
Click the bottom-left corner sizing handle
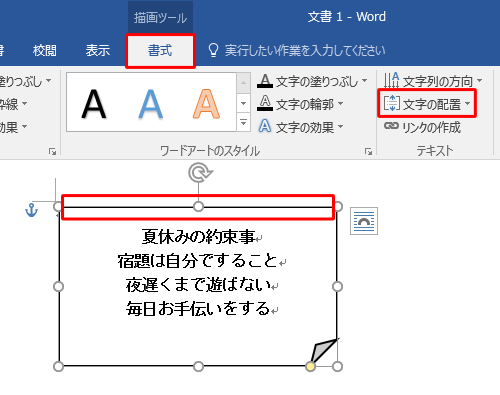point(59,367)
